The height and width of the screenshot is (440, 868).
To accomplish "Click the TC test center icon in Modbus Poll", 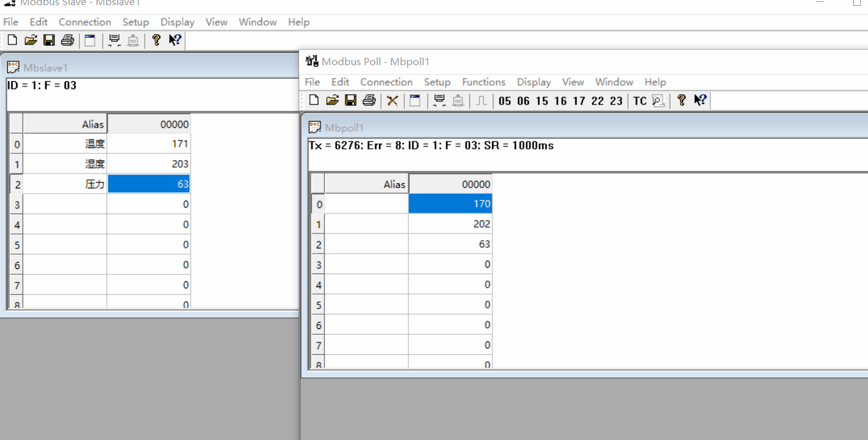I will (x=639, y=101).
